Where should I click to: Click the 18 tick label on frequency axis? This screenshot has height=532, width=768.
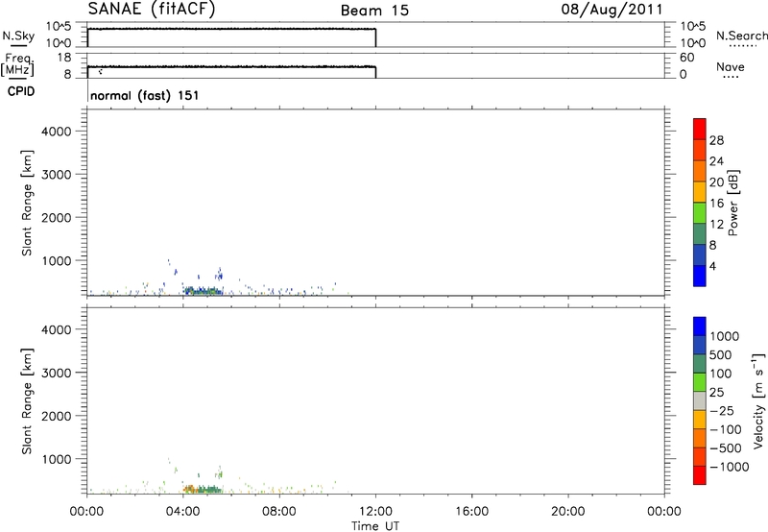point(64,58)
